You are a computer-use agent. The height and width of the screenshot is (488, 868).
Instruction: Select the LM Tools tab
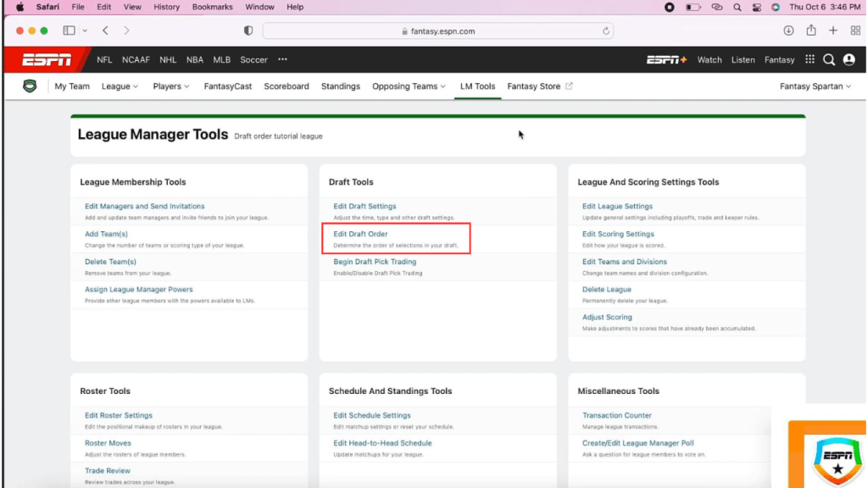[478, 86]
